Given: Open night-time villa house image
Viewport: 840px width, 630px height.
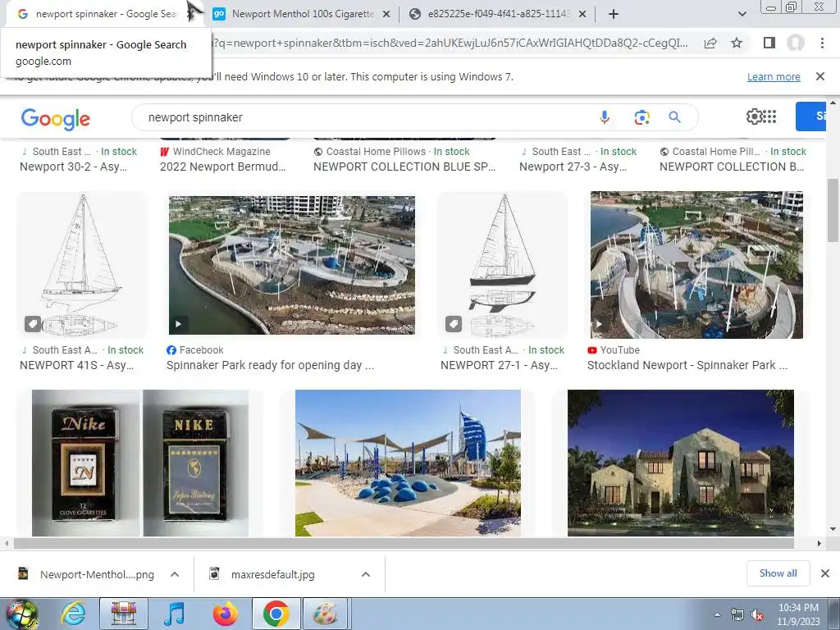Looking at the screenshot, I should (x=680, y=463).
